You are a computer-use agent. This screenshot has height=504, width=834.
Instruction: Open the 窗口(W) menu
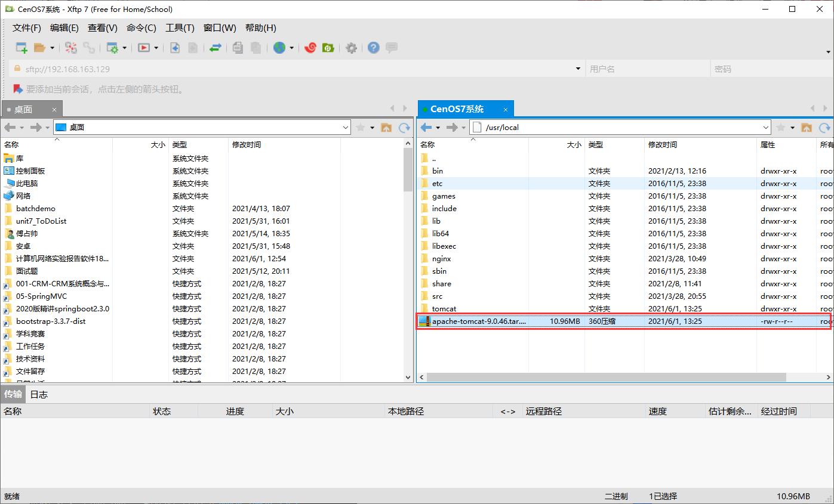[220, 28]
